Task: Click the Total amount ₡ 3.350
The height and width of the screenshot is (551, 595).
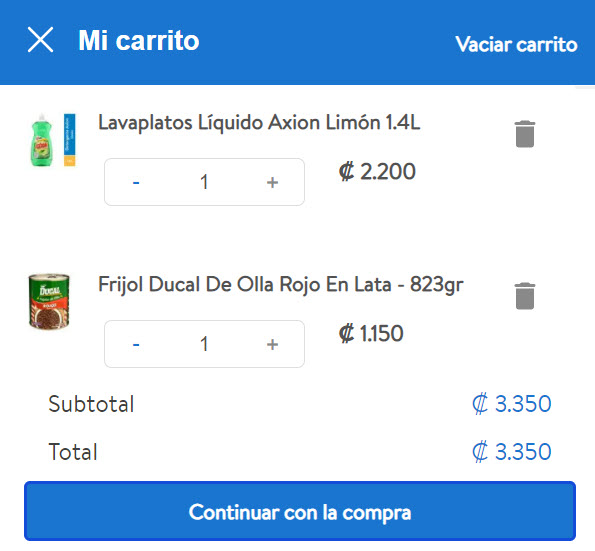Action: [512, 452]
